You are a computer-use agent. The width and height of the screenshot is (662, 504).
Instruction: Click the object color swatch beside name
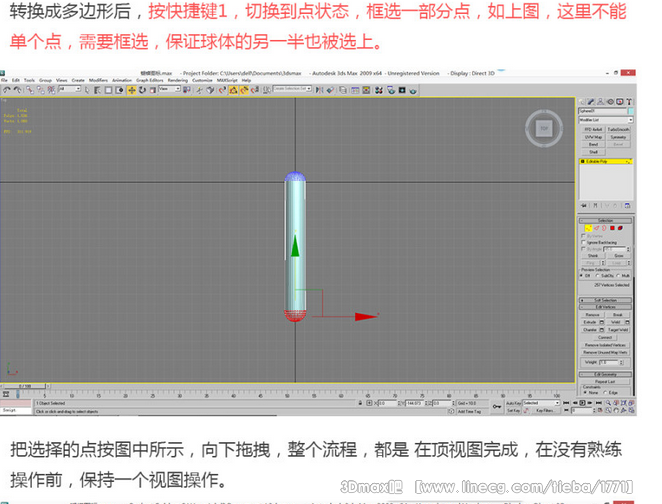tap(631, 111)
